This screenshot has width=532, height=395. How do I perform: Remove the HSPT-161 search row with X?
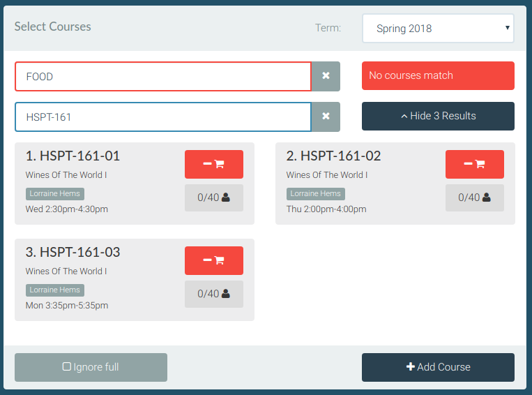(x=326, y=117)
